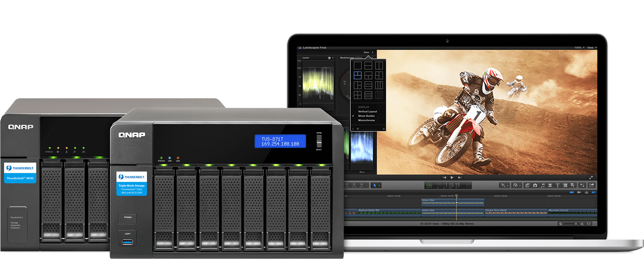644x280 pixels.
Task: Zoom in the timeline magnifier
Action: 582,224
